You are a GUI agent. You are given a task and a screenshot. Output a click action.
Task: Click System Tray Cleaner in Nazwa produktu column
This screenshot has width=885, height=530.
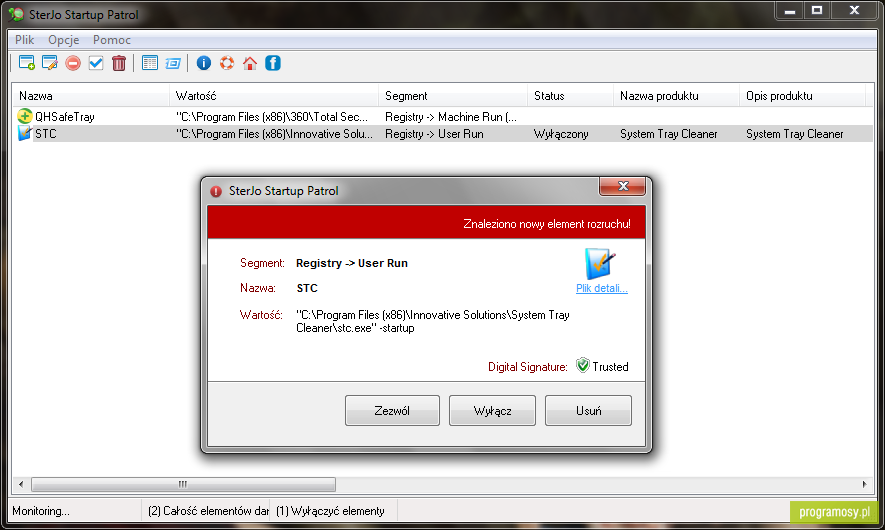pos(668,134)
